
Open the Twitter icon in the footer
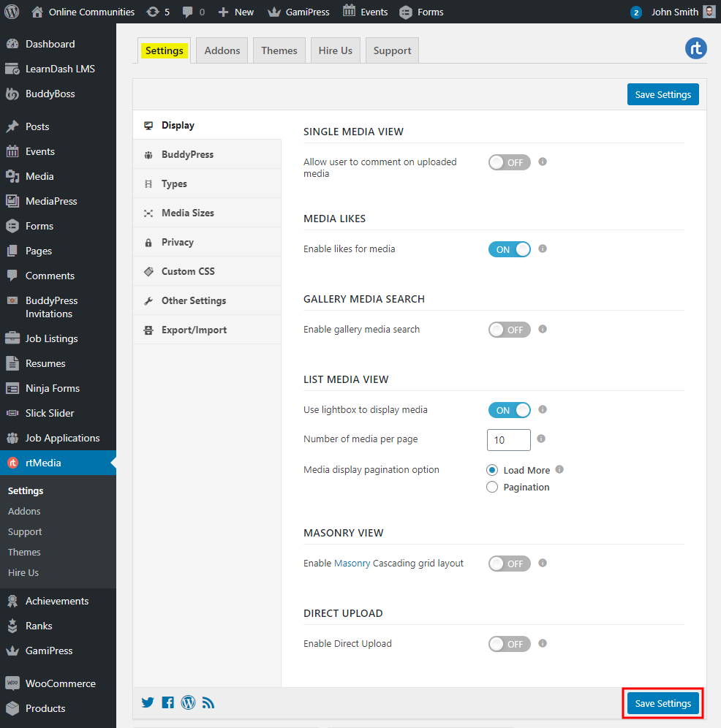[148, 702]
